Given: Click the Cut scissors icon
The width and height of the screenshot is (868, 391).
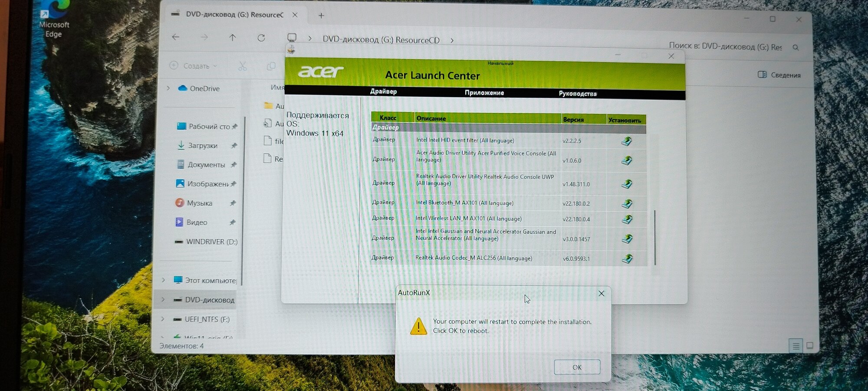Looking at the screenshot, I should coord(242,66).
